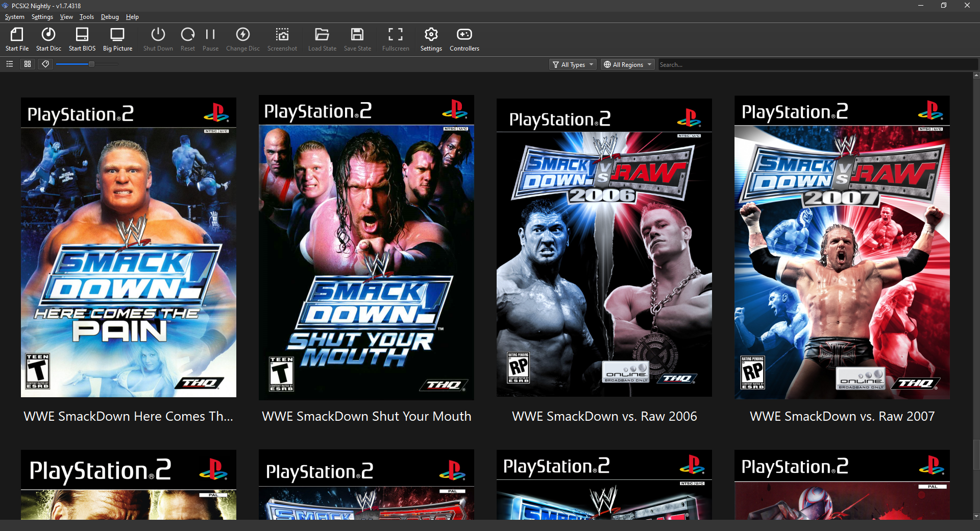The height and width of the screenshot is (531, 980).
Task: Select SmackDown Shut Your Mouth cover
Action: (366, 247)
